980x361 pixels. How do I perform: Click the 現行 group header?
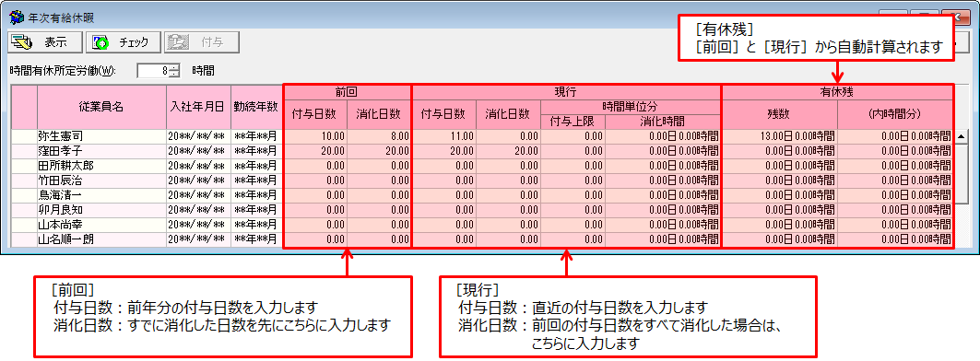pyautogui.click(x=566, y=91)
